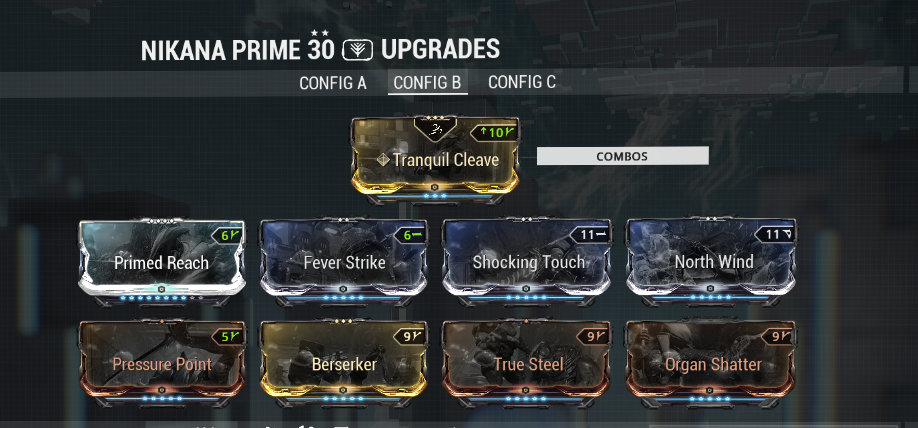
Task: Click the polarity badge on North Wind
Action: [775, 235]
